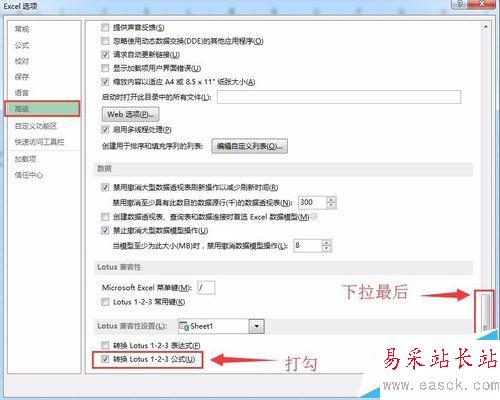Open the 语言 settings category

click(22, 93)
